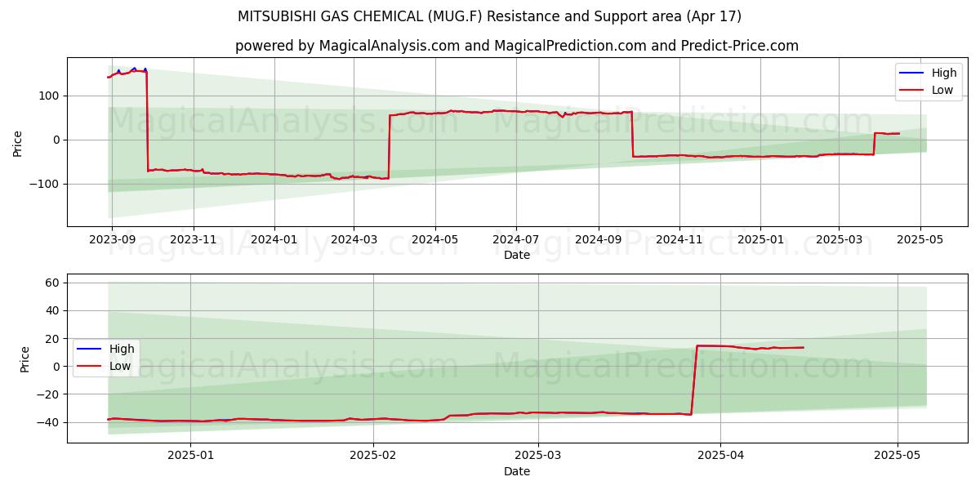
Task: Click top chart date tick '2024-07'
Action: click(x=516, y=241)
